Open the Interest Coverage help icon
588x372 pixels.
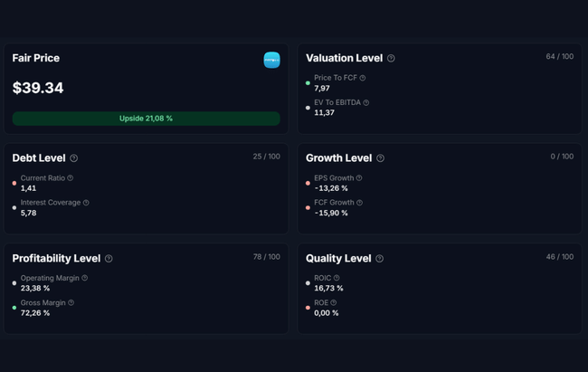(x=86, y=203)
